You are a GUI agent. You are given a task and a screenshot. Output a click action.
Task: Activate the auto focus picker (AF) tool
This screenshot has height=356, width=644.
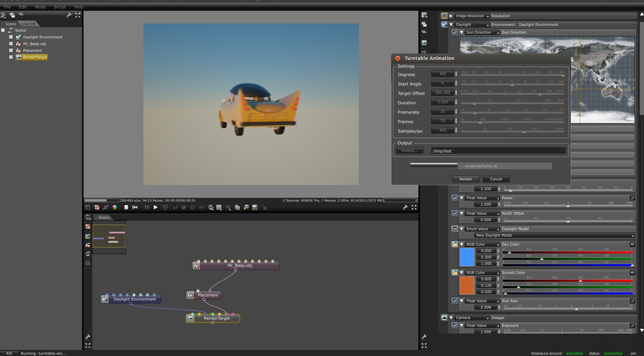[x=175, y=208]
